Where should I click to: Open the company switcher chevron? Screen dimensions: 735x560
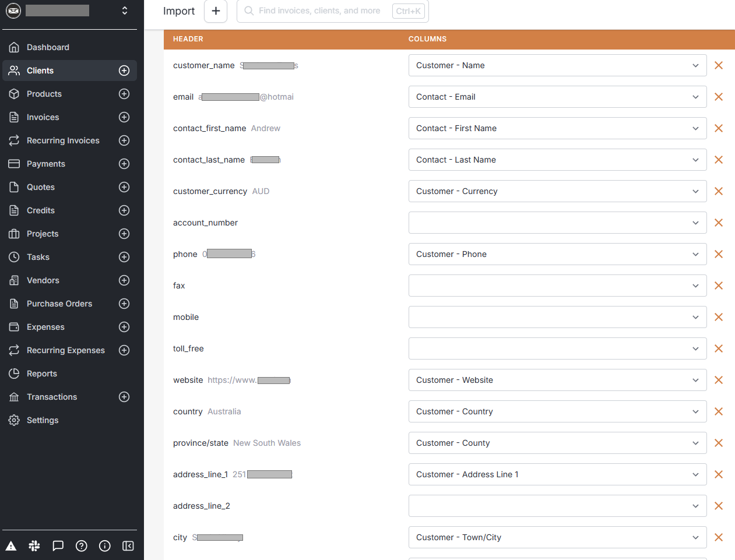[125, 10]
